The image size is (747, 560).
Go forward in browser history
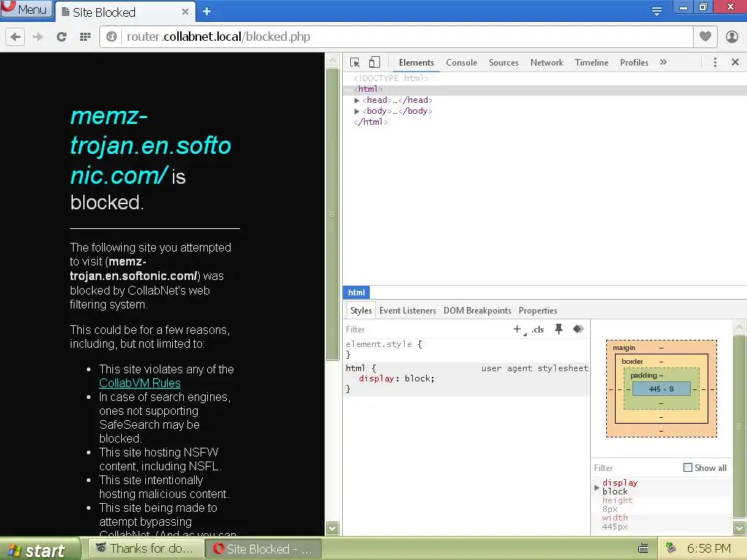[x=38, y=36]
